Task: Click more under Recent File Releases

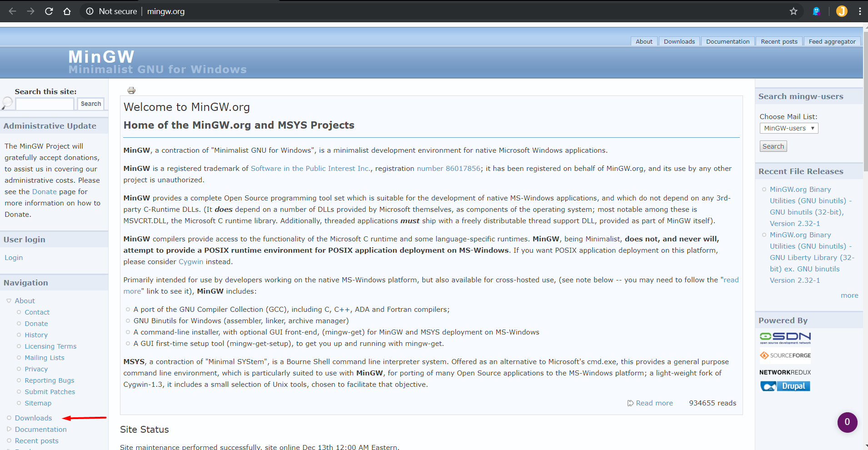Action: pos(849,295)
